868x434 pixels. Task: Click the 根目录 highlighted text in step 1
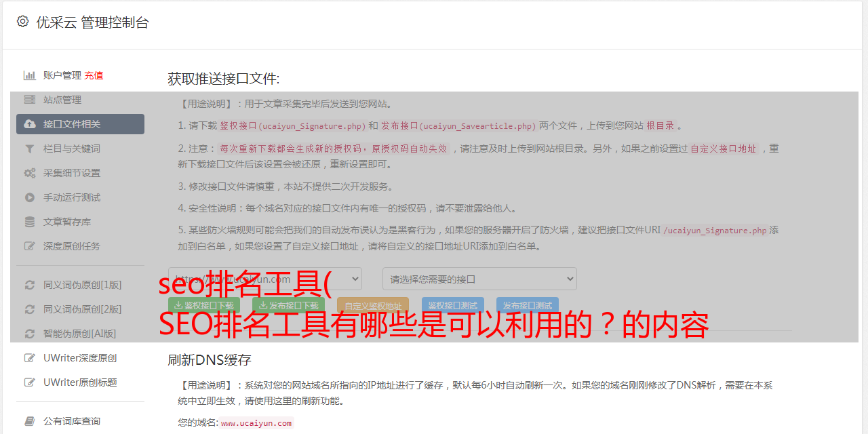click(660, 126)
